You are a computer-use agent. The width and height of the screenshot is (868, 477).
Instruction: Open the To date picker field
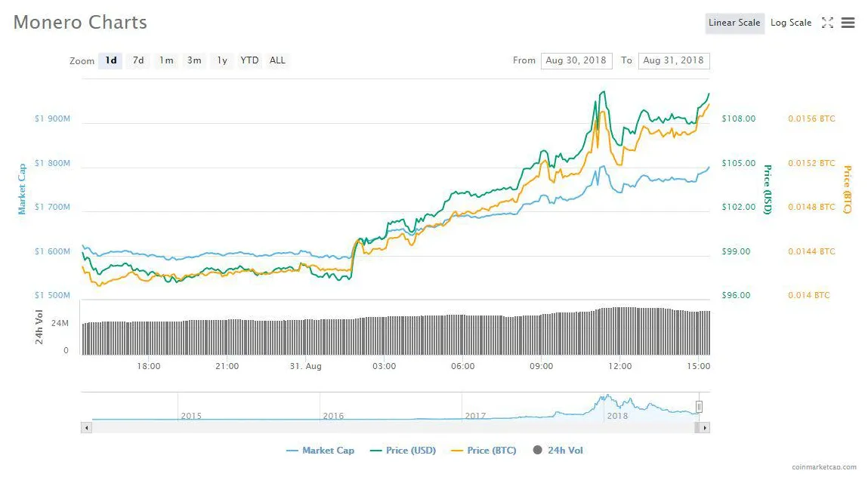[673, 60]
